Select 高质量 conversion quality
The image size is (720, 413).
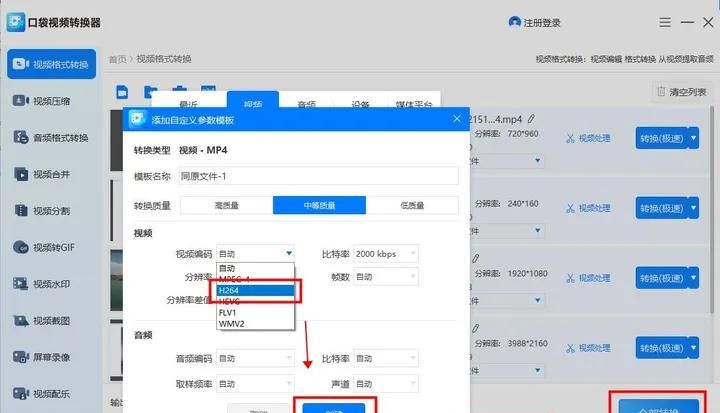pos(227,205)
